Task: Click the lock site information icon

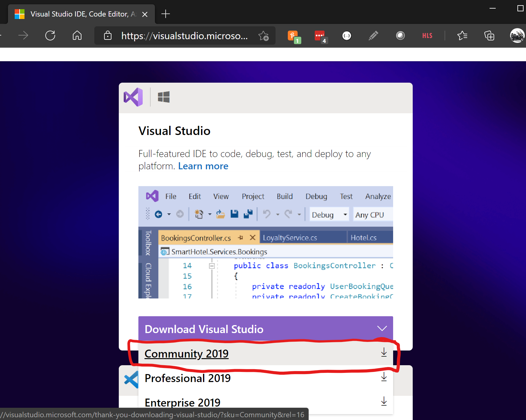Action: pos(108,36)
